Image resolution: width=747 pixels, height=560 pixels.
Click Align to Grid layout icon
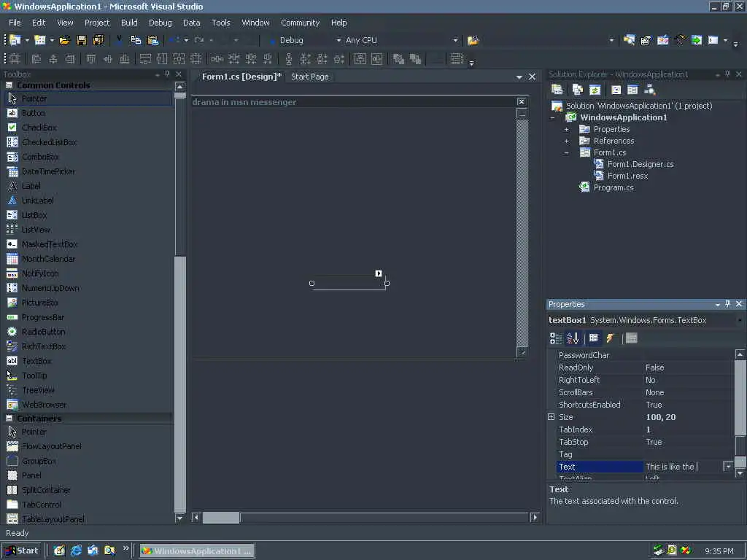[15, 59]
